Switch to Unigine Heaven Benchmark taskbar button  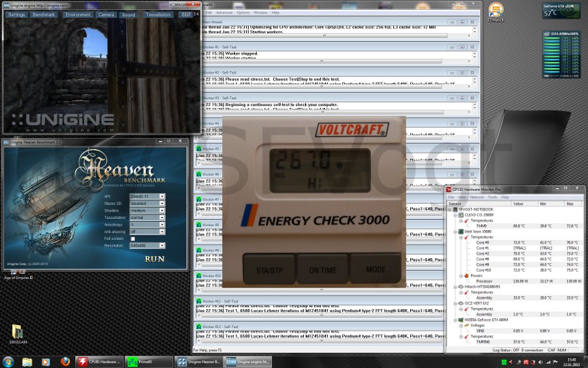click(199, 362)
